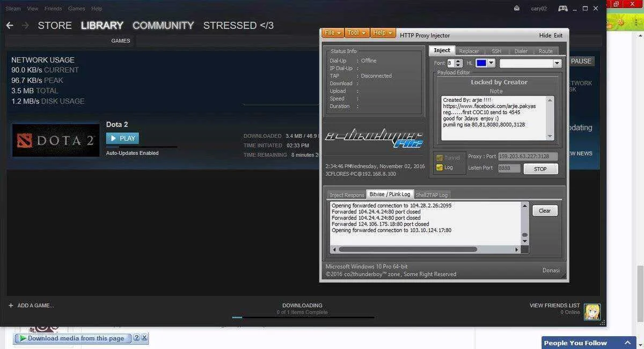
Task: Open the View menu in Steam
Action: [x=33, y=9]
